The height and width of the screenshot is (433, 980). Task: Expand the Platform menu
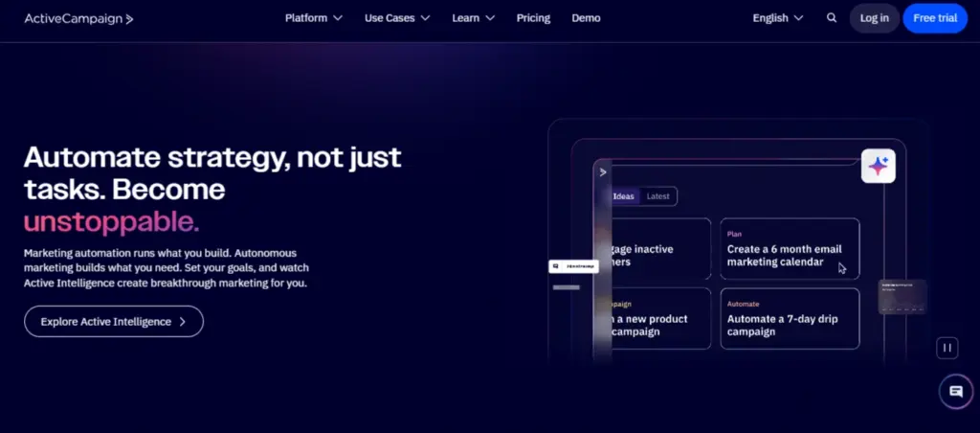314,18
